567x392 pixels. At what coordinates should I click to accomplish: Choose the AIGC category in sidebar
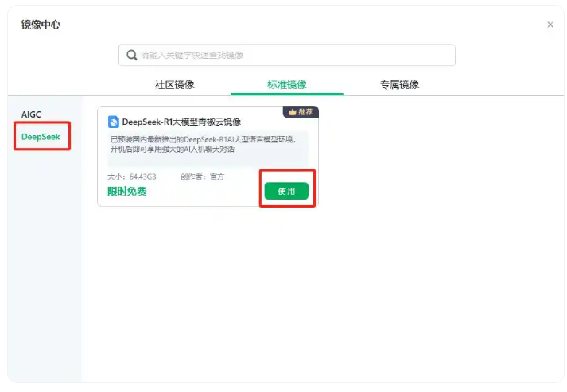pyautogui.click(x=31, y=114)
